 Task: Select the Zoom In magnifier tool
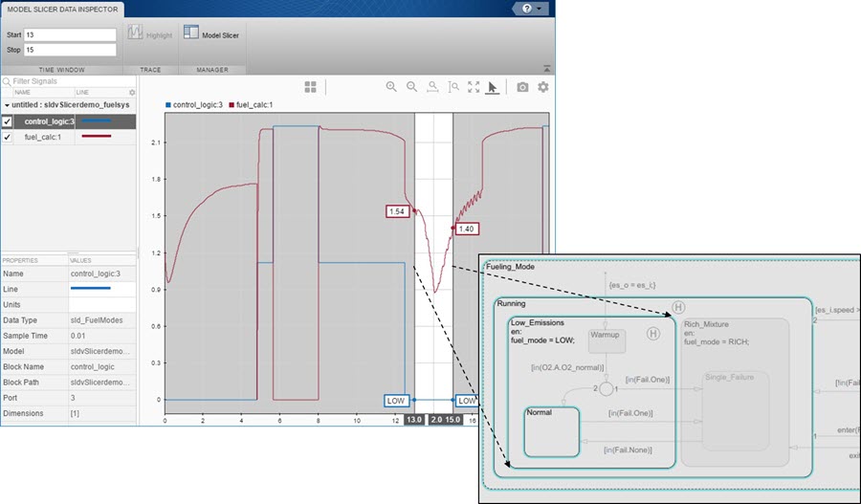point(391,87)
